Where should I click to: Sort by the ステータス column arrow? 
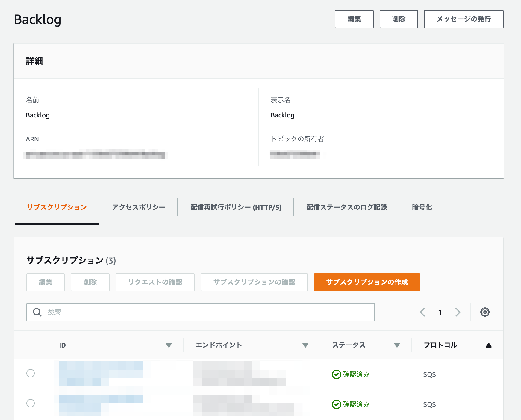[397, 345]
